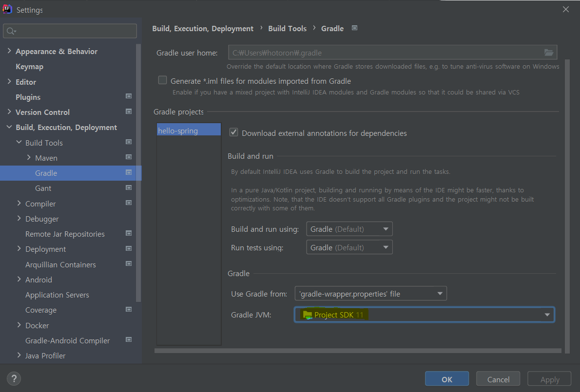Expand the Maven node
This screenshot has width=580, height=392.
(29, 157)
